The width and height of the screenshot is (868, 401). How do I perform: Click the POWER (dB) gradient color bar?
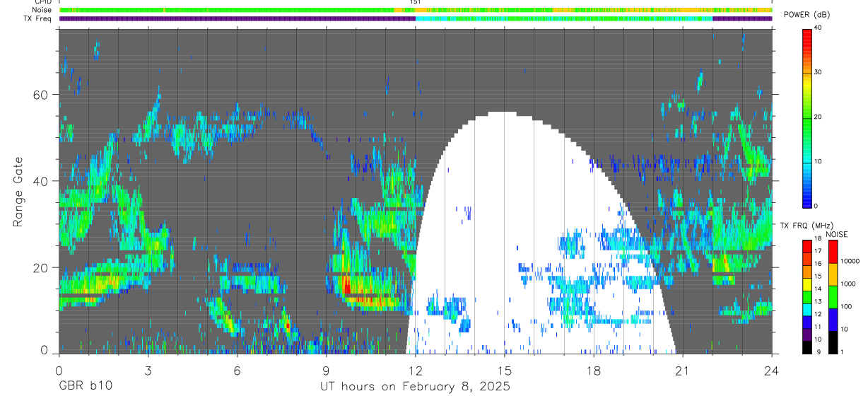coord(807,117)
